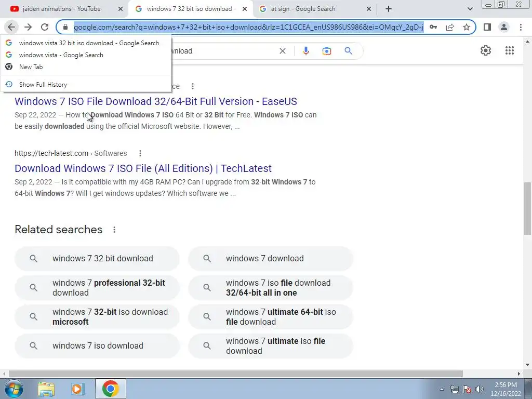The height and width of the screenshot is (399, 532).
Task: Open the saved passwords key icon
Action: point(433,27)
